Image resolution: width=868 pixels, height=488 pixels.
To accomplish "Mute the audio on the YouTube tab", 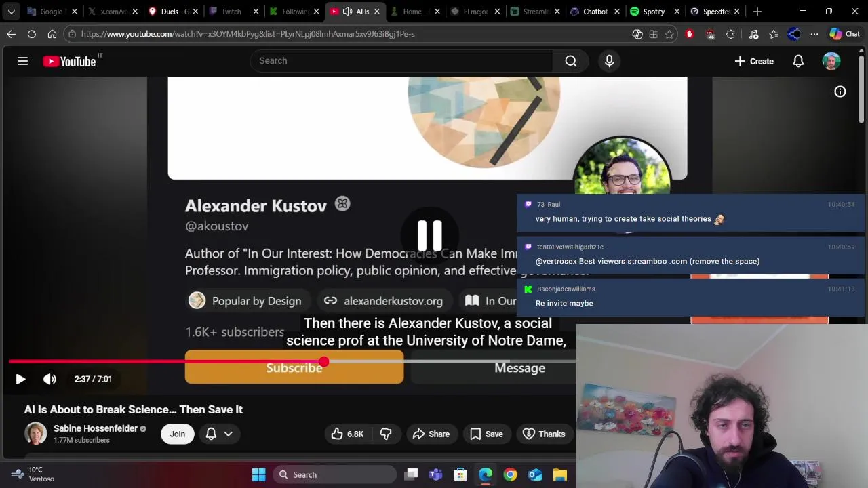I will pos(348,12).
